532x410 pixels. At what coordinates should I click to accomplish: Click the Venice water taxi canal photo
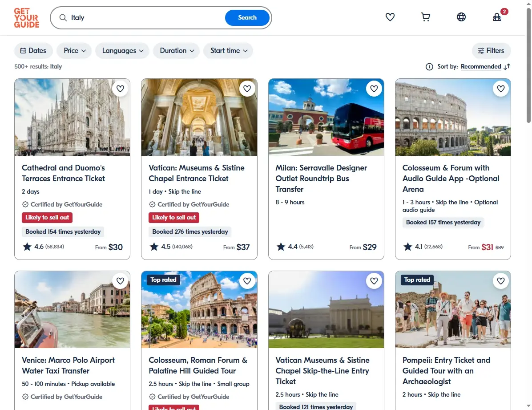tap(72, 309)
